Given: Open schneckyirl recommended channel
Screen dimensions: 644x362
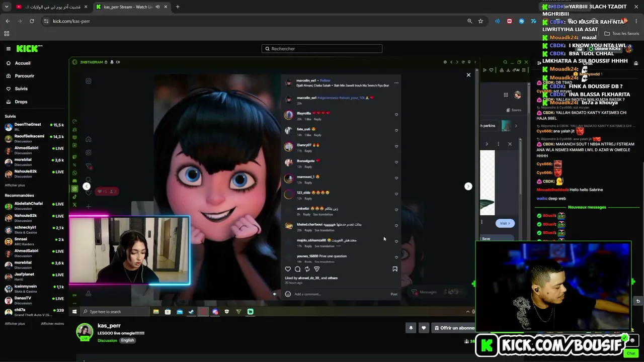Looking at the screenshot, I should pos(34,230).
